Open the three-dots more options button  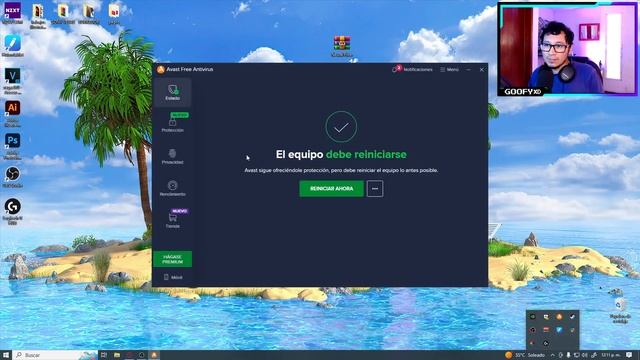point(375,189)
